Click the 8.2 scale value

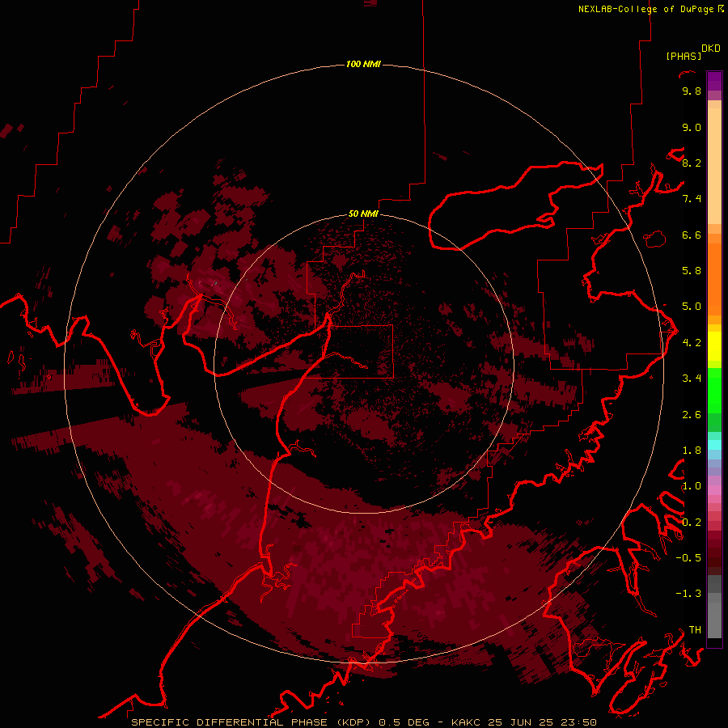tap(692, 163)
